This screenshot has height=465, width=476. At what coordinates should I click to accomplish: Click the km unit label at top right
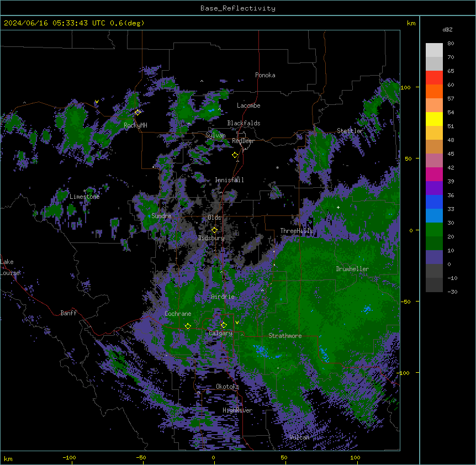click(411, 23)
